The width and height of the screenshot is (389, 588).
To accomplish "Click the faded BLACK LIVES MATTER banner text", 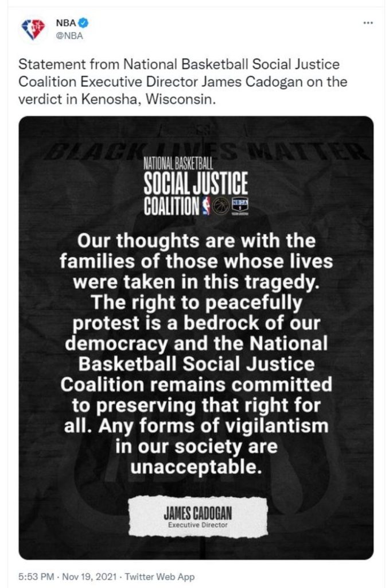I will 195,150.
